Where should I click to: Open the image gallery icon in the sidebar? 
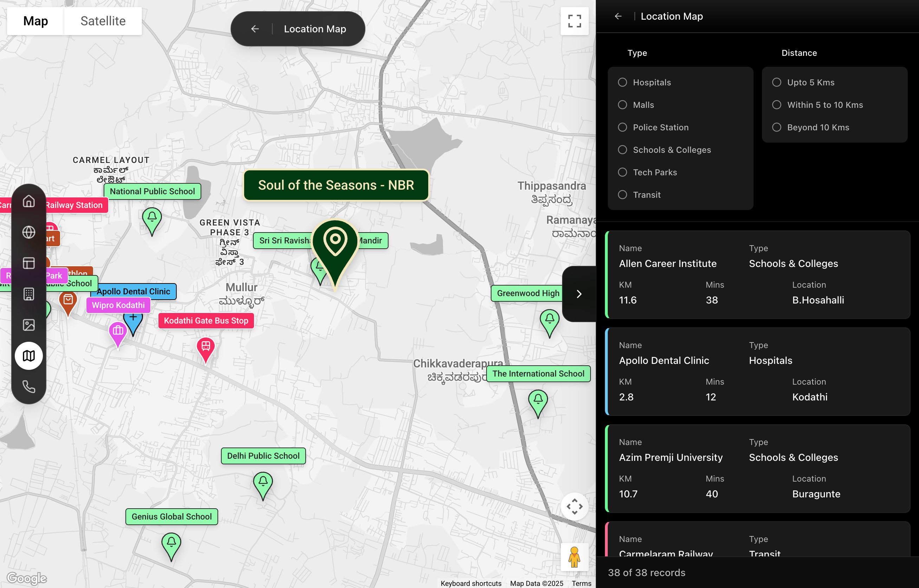tap(30, 325)
